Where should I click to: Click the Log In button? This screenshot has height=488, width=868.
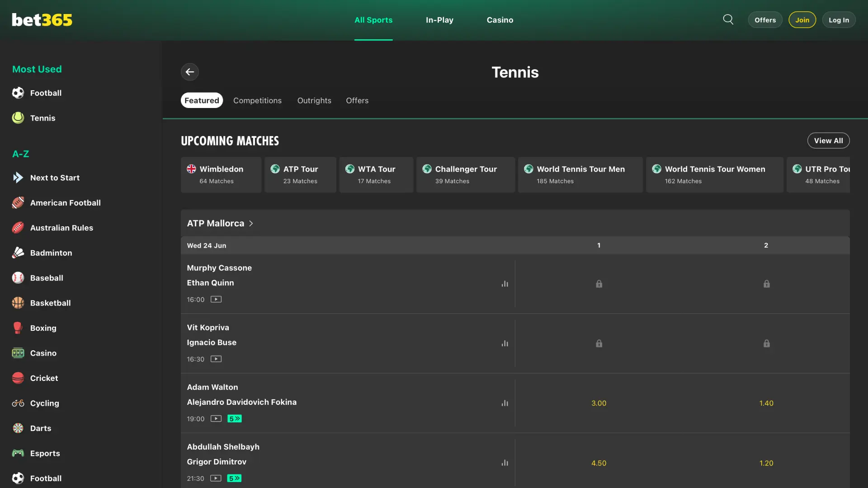tap(839, 20)
